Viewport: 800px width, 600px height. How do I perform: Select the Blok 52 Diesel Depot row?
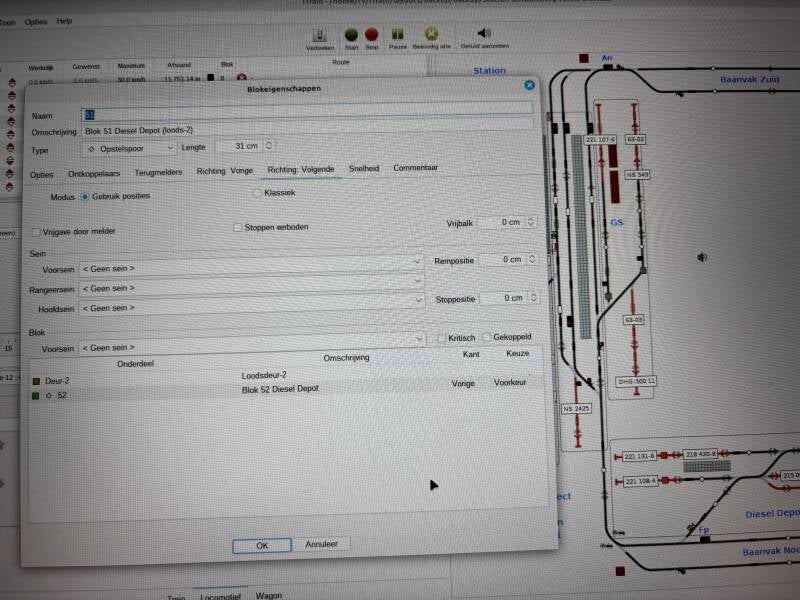[x=286, y=391]
